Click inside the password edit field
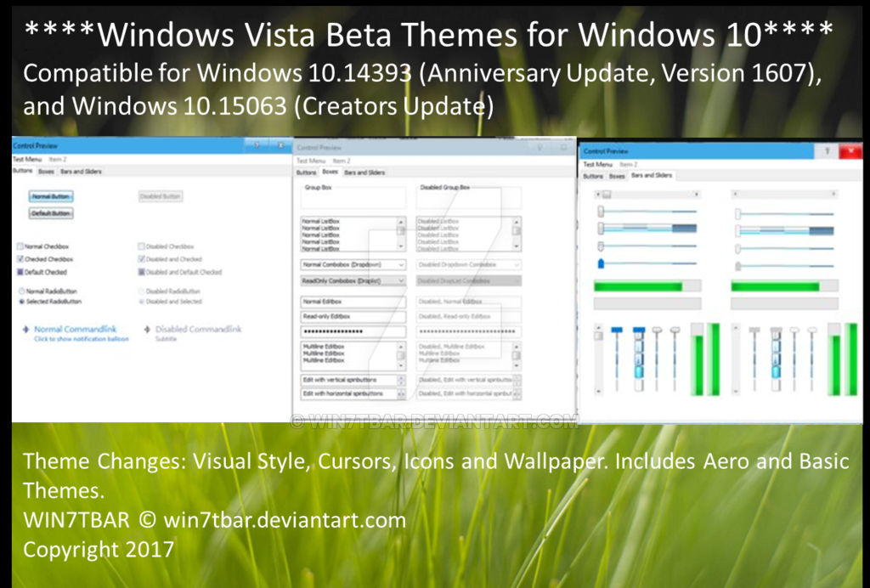Image resolution: width=870 pixels, height=588 pixels. click(353, 330)
